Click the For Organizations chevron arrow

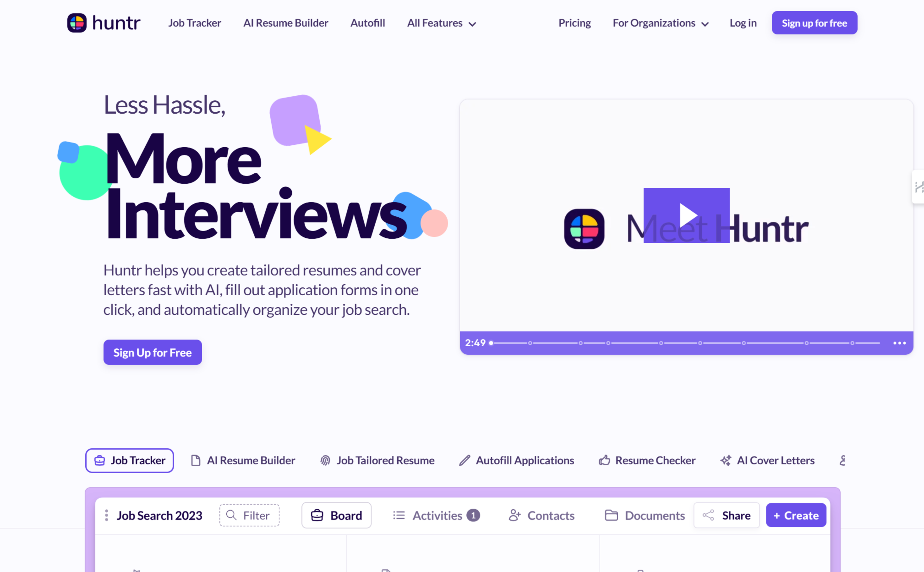705,24
